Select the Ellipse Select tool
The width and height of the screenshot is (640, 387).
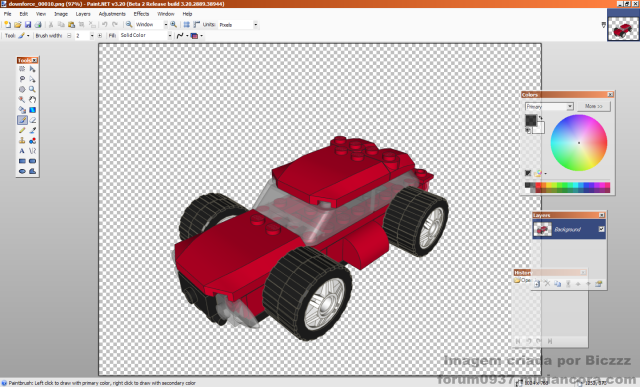[x=22, y=89]
